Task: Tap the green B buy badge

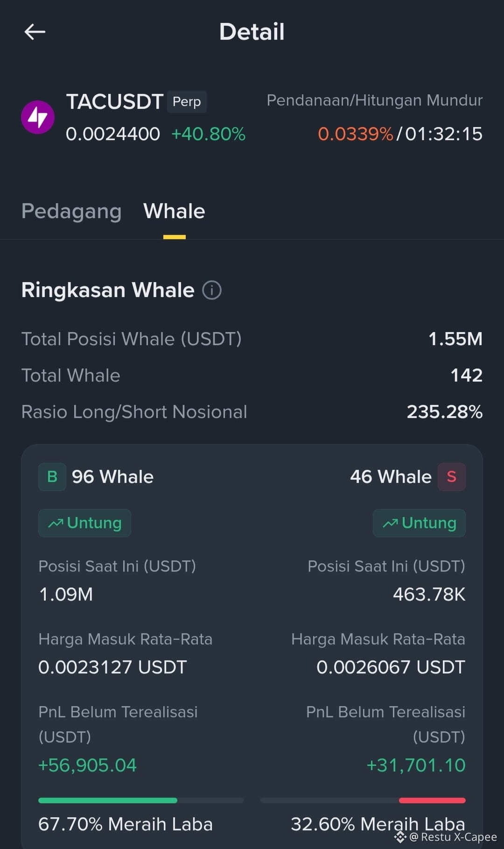Action: (x=52, y=477)
